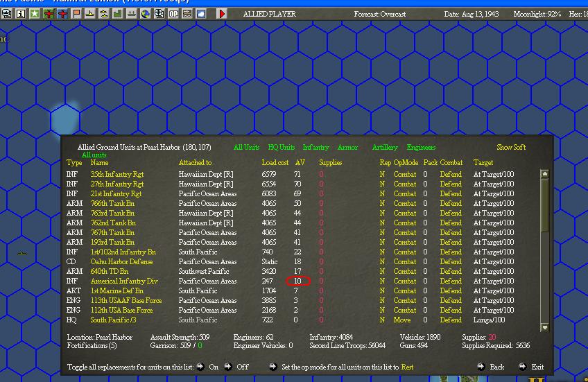Sort by OpMode column header
Viewport: 588px width, 382px height.
click(406, 163)
